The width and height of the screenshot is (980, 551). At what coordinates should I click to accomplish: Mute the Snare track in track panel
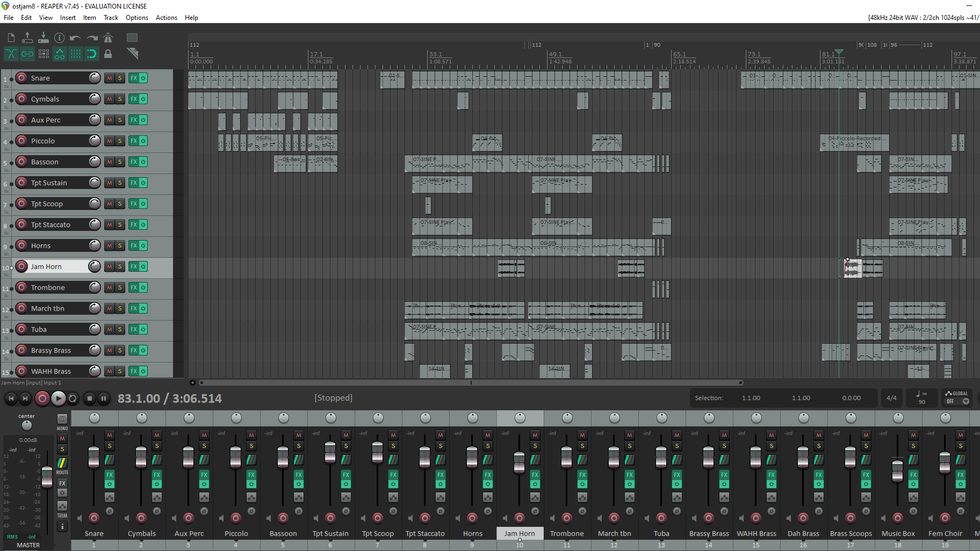tap(110, 78)
